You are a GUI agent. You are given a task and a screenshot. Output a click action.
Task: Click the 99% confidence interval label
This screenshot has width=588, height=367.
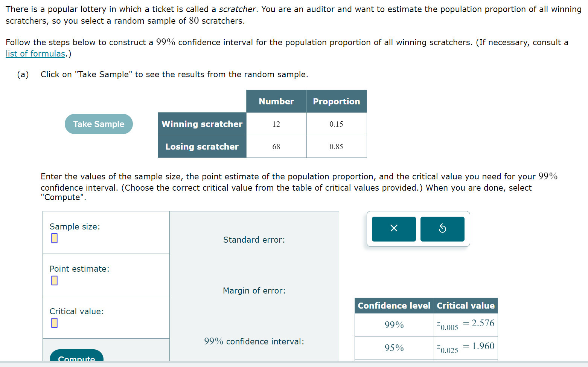[254, 341]
